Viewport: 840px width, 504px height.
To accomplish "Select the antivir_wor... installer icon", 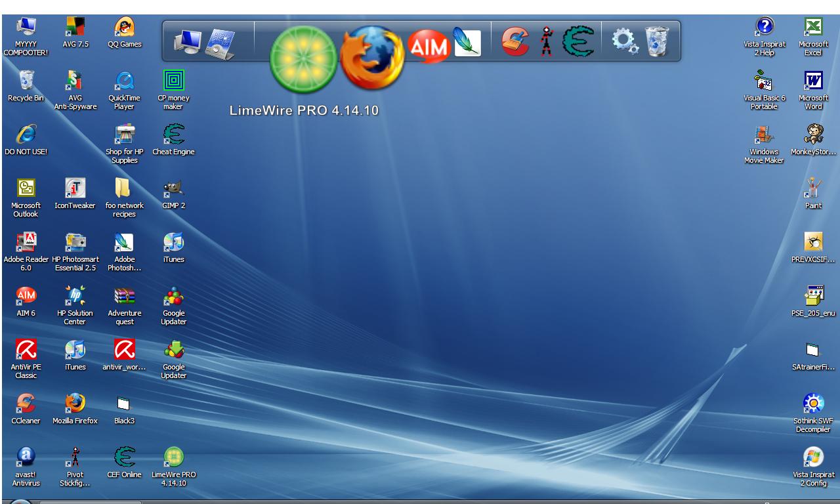I will point(124,356).
